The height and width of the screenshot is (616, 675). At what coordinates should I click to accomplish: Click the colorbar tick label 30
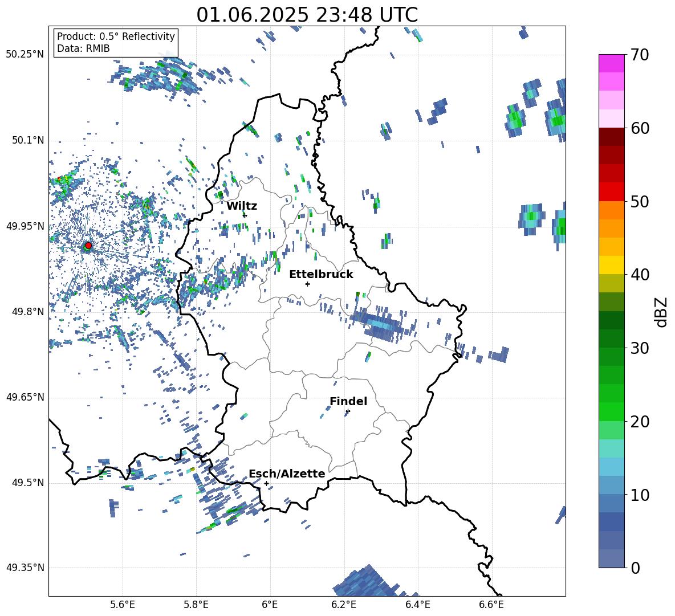coord(640,348)
